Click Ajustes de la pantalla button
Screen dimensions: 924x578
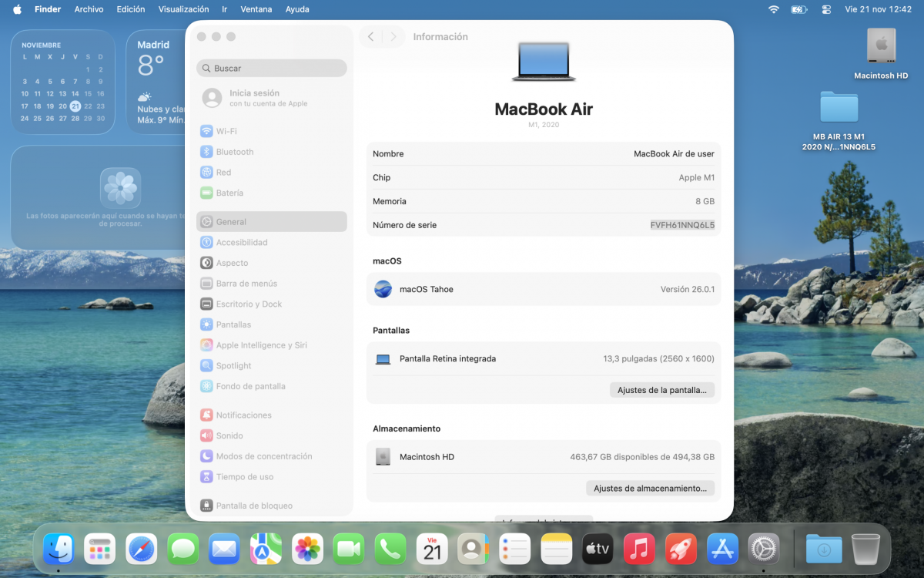point(662,390)
